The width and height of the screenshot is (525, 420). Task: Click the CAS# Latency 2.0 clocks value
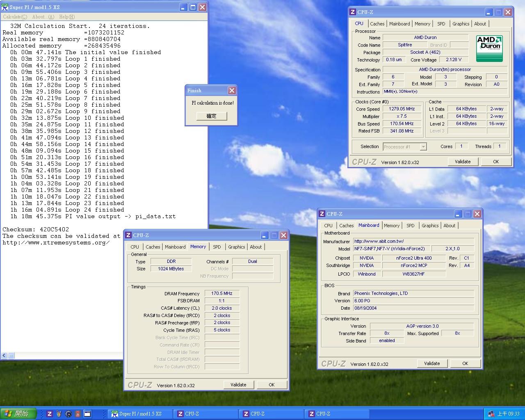222,308
